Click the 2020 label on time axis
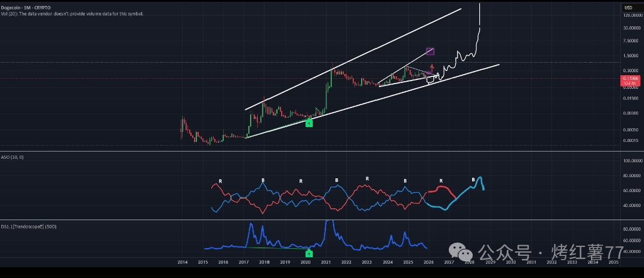 [x=305, y=262]
